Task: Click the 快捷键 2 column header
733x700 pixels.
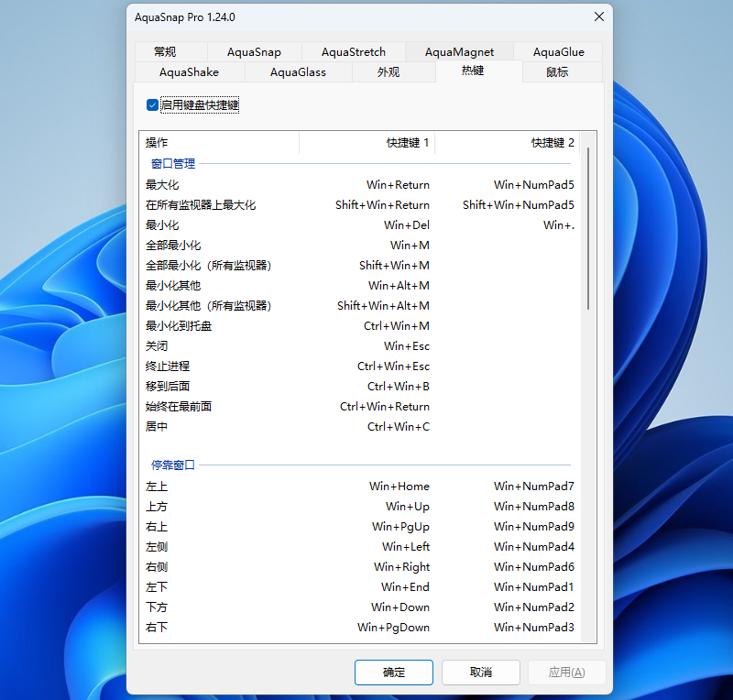Action: pyautogui.click(x=508, y=143)
